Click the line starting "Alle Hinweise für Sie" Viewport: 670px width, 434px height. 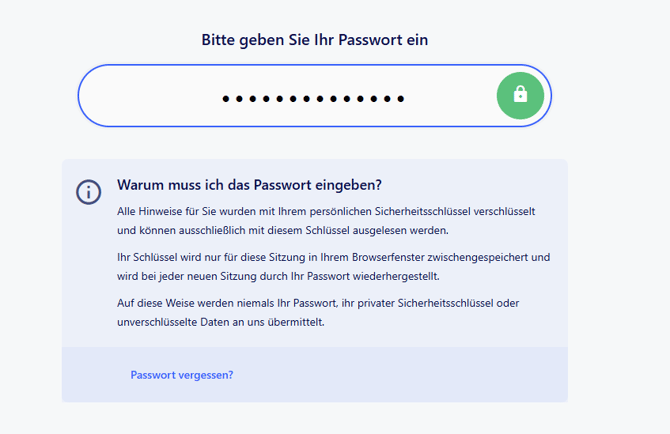click(327, 211)
